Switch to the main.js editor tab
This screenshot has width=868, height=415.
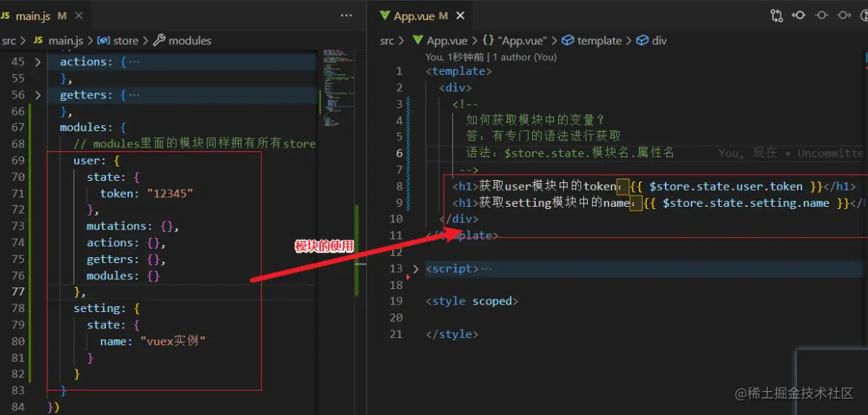33,16
